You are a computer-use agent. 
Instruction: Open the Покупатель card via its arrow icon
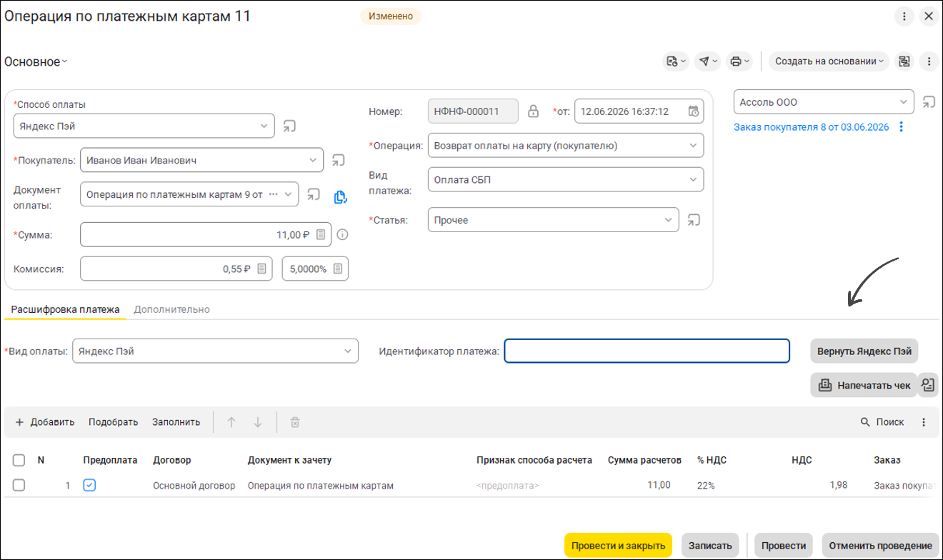coord(338,161)
